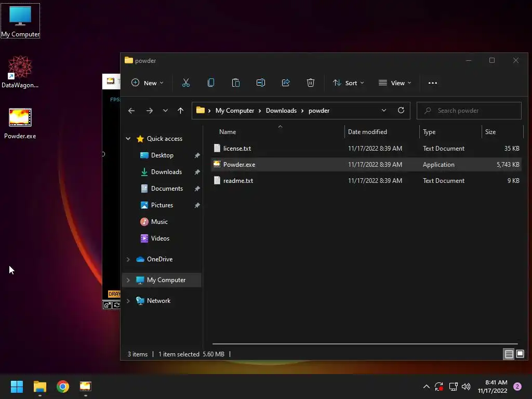Click Windows Update tray icon

click(x=439, y=387)
